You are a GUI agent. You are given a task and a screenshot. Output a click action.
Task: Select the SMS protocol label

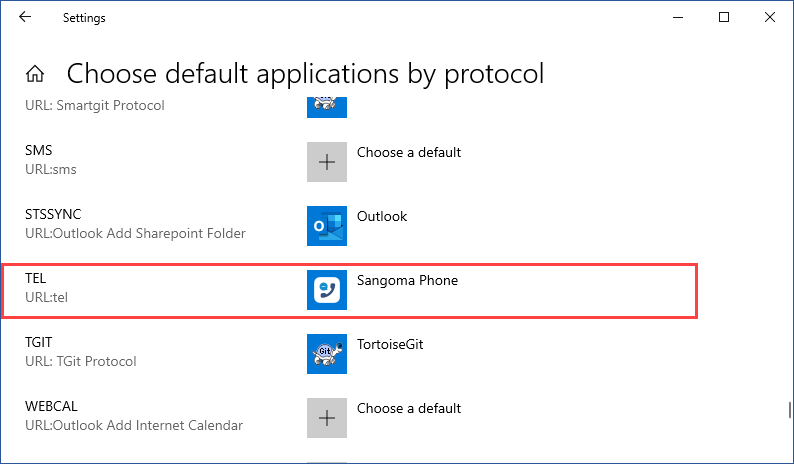point(38,152)
